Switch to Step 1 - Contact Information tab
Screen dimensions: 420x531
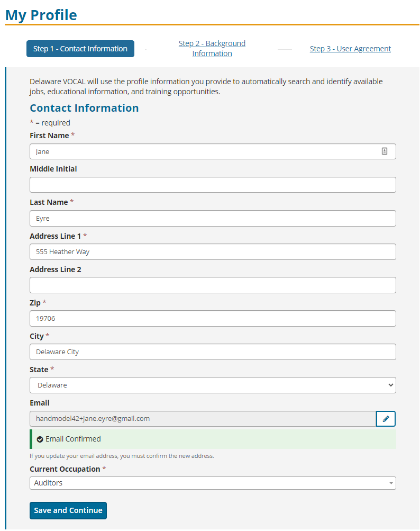point(80,49)
